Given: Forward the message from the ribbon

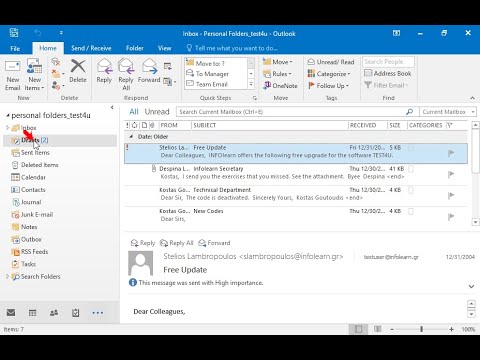Looking at the screenshot, I should [x=149, y=71].
